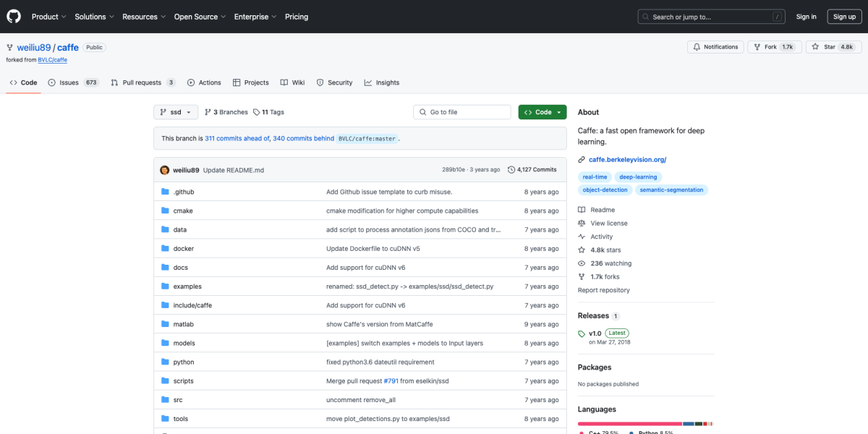This screenshot has width=868, height=434.
Task: Click the C++ segment of languages bar
Action: point(629,423)
